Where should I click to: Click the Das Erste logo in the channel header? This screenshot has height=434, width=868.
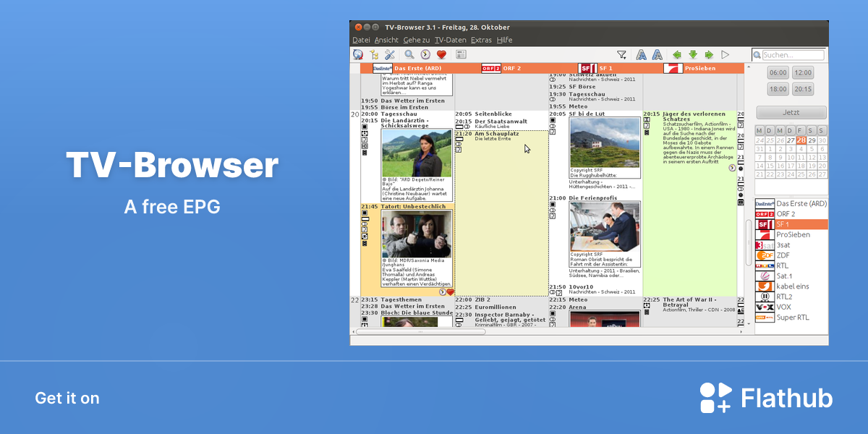click(383, 68)
